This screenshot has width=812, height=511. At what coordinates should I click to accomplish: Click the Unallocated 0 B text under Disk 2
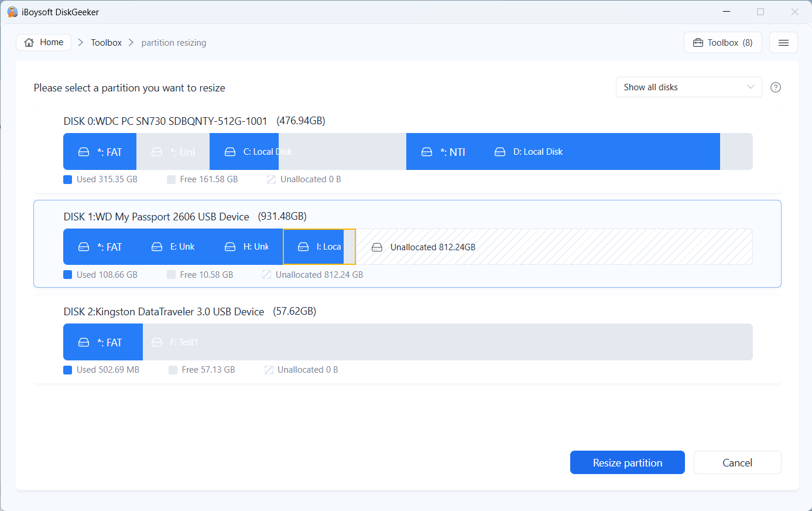[x=308, y=370]
